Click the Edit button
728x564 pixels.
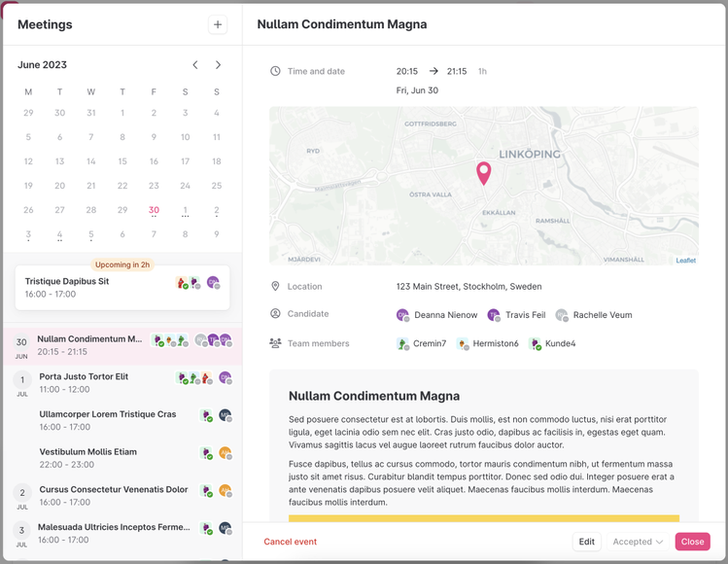(586, 542)
